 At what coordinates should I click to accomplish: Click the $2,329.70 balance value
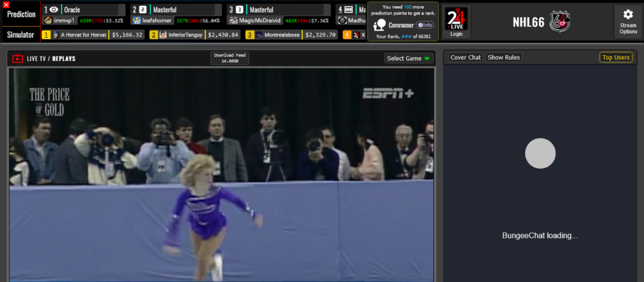(320, 35)
